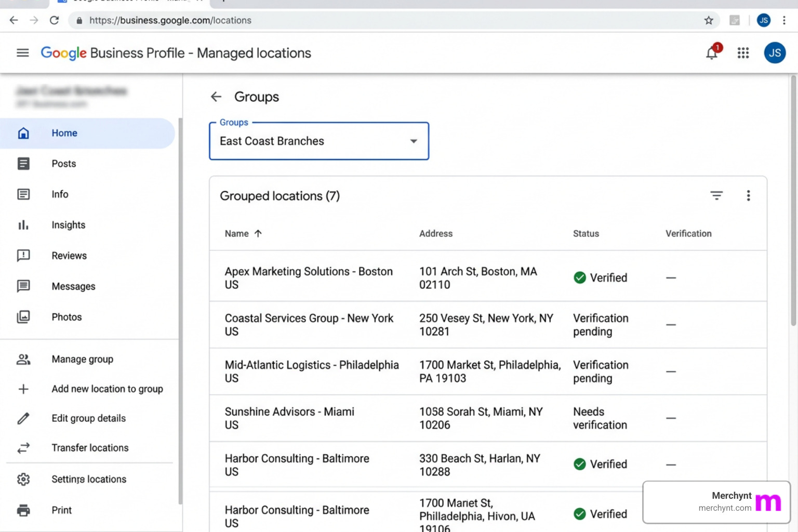Open the notifications bell
Image resolution: width=798 pixels, height=532 pixels.
[711, 52]
